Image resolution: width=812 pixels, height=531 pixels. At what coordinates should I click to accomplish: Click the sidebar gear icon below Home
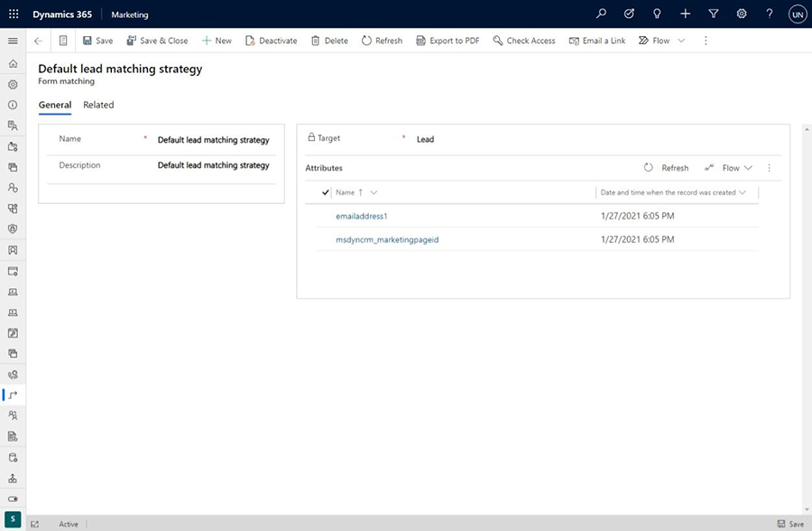click(13, 85)
